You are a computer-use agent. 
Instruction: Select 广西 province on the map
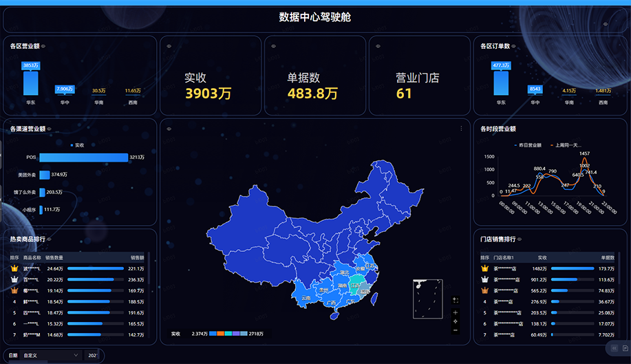(331, 303)
